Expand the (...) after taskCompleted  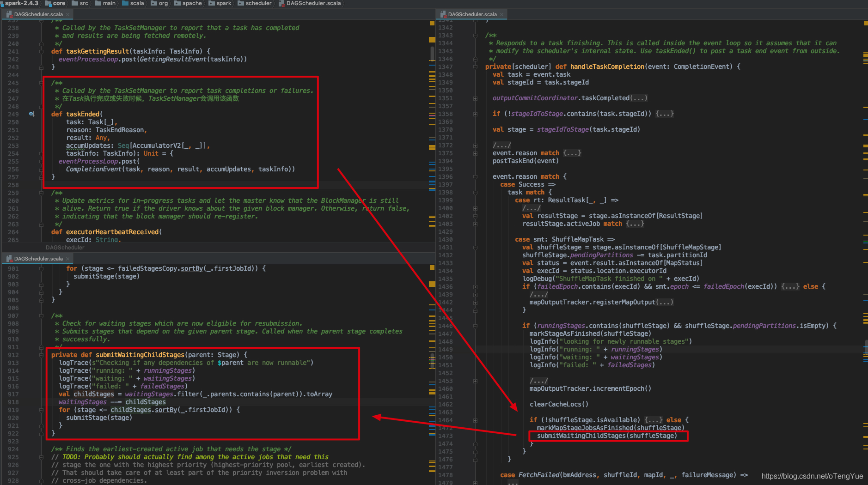click(x=638, y=98)
